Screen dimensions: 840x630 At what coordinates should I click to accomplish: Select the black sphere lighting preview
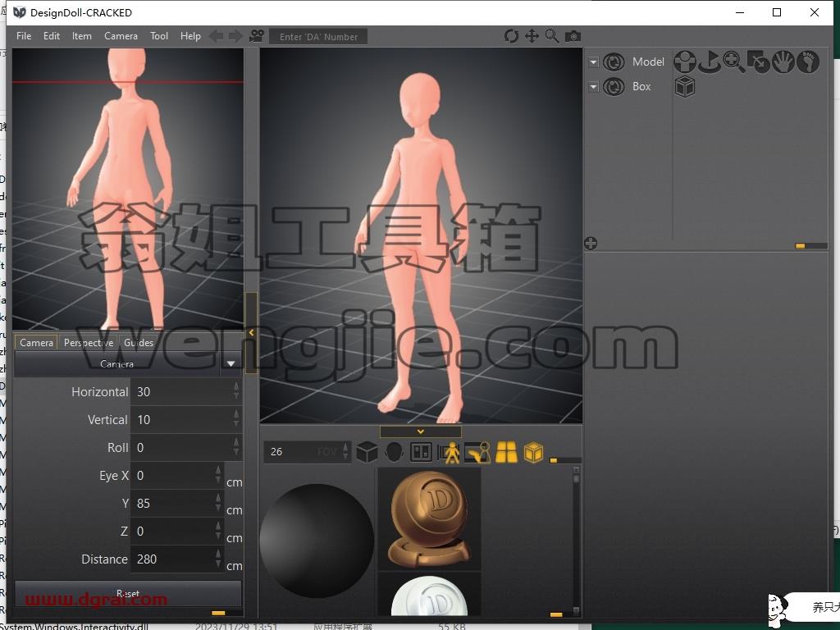tap(317, 541)
